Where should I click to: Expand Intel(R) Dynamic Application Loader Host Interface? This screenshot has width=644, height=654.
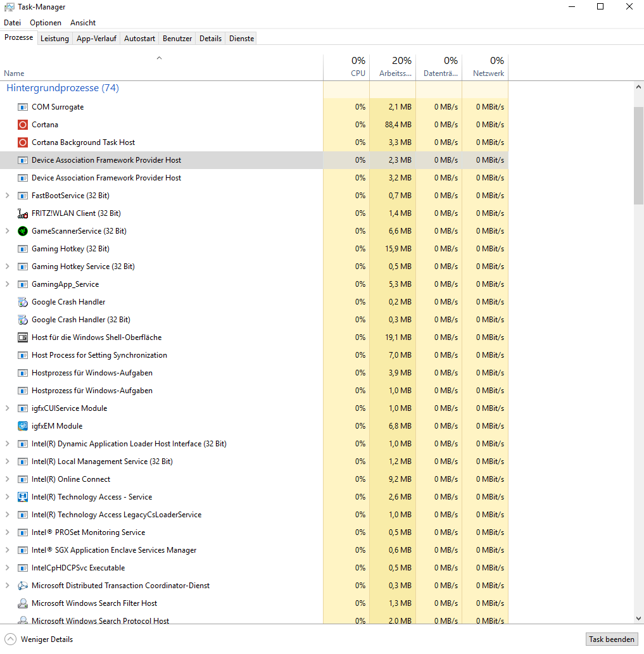[x=7, y=444]
